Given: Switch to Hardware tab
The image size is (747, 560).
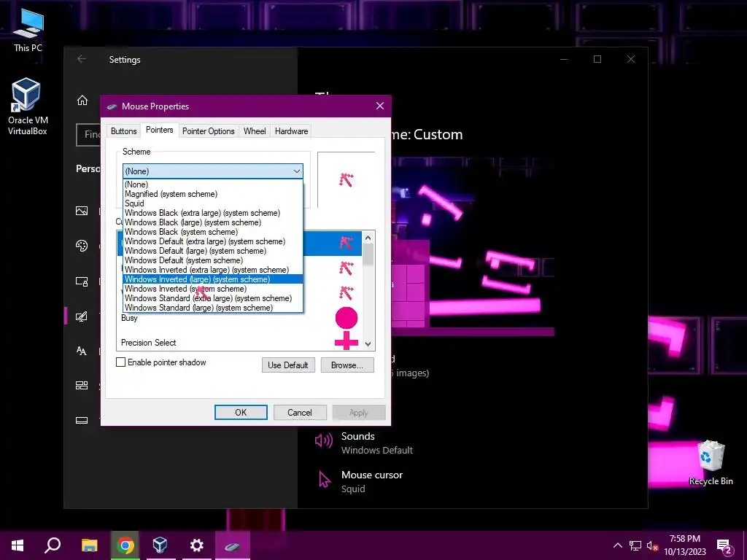Looking at the screenshot, I should (x=291, y=131).
